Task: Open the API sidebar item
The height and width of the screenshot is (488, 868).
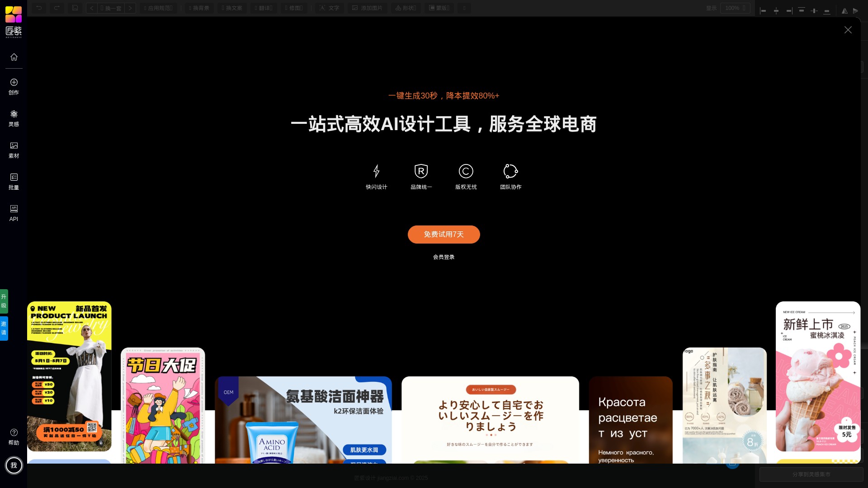Action: point(14,213)
